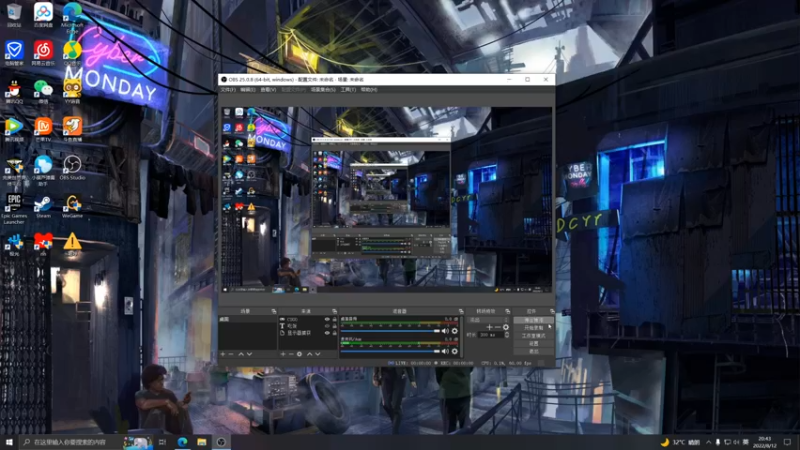Remove selected scene with the minus icon
The width and height of the screenshot is (800, 450).
pos(231,354)
